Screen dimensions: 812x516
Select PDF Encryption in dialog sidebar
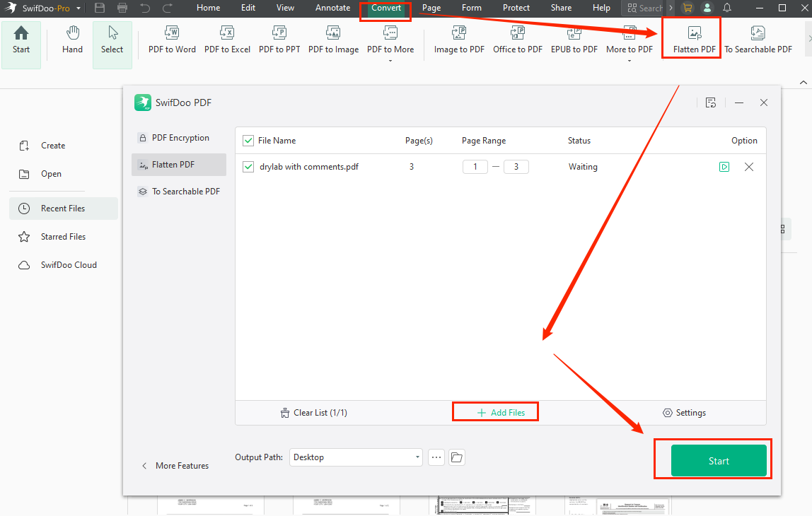point(179,138)
